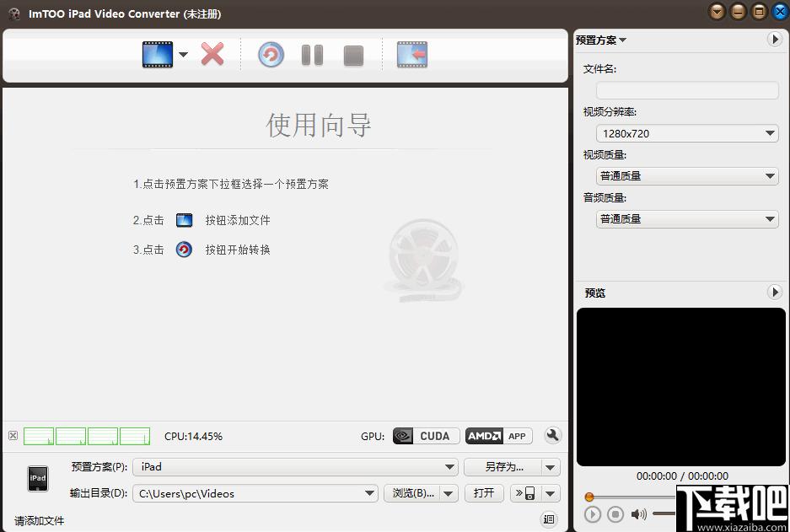Click step 1 预置方案 instruction text

coord(231,185)
